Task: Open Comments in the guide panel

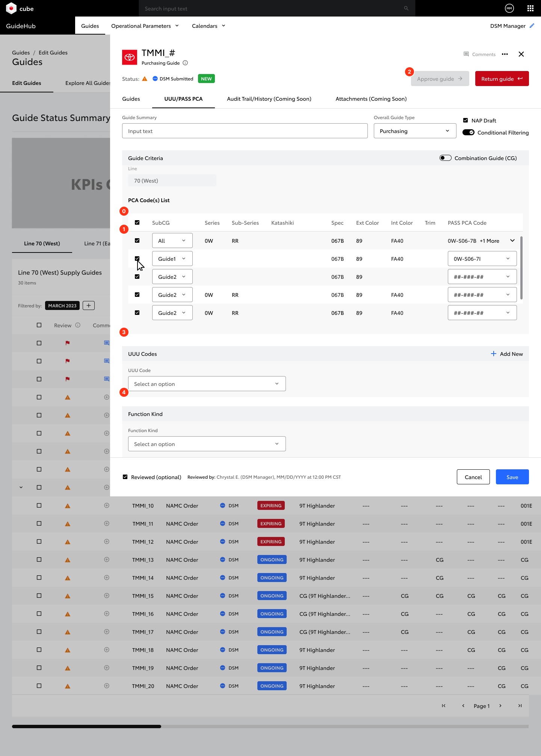Action: 479,54
